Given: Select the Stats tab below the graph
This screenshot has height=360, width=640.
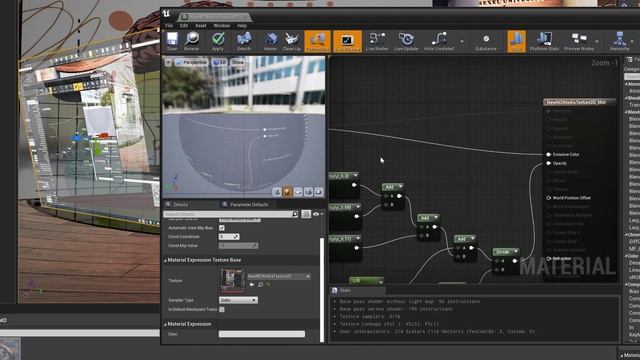Looking at the screenshot, I should (x=357, y=291).
